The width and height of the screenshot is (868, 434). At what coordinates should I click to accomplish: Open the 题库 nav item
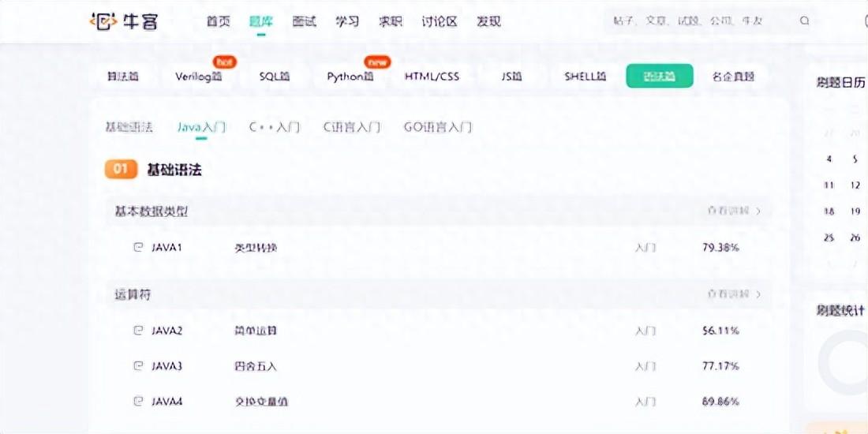pos(261,21)
